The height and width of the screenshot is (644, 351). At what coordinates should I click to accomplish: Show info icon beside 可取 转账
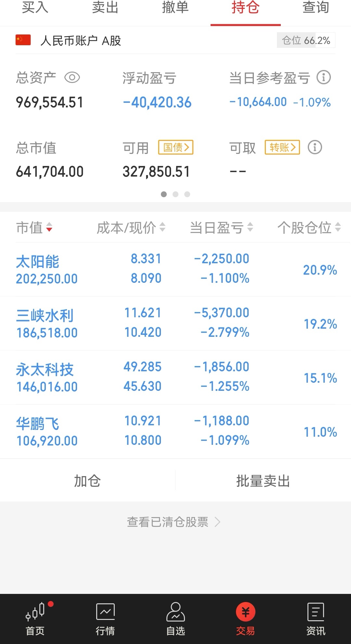pyautogui.click(x=315, y=147)
